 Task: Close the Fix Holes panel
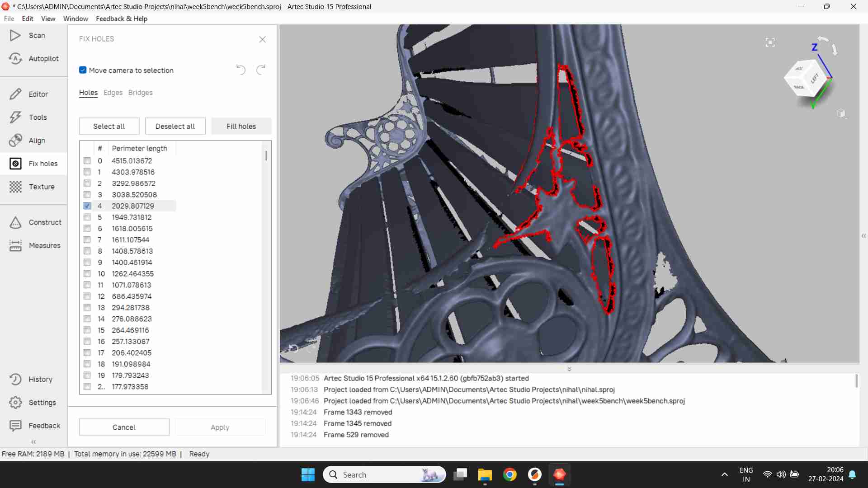pyautogui.click(x=262, y=39)
